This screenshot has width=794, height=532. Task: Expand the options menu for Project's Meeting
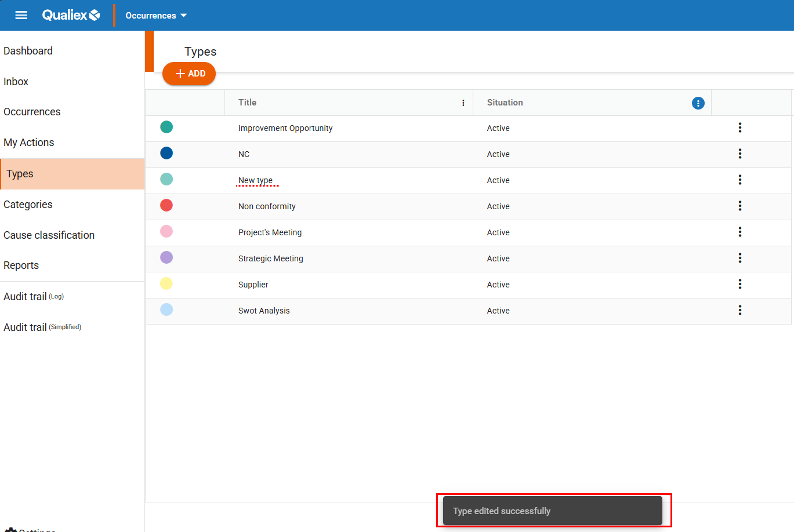739,232
